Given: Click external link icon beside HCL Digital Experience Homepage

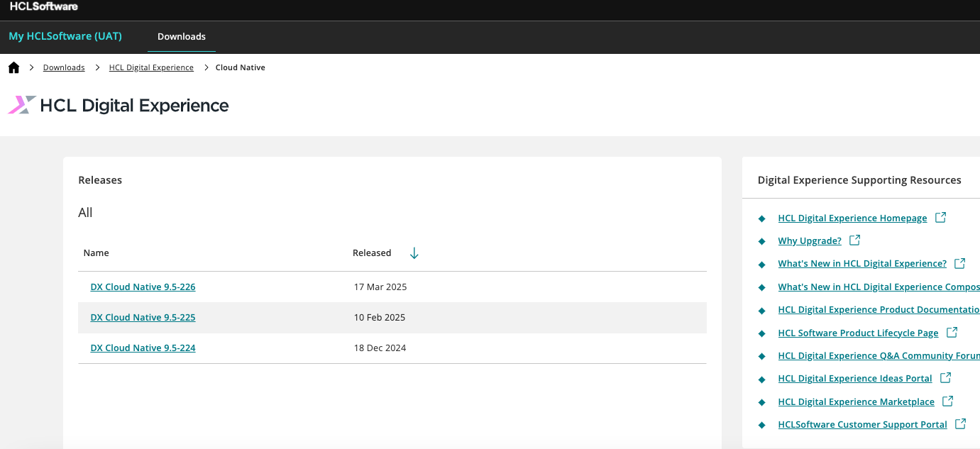Looking at the screenshot, I should coord(941,217).
